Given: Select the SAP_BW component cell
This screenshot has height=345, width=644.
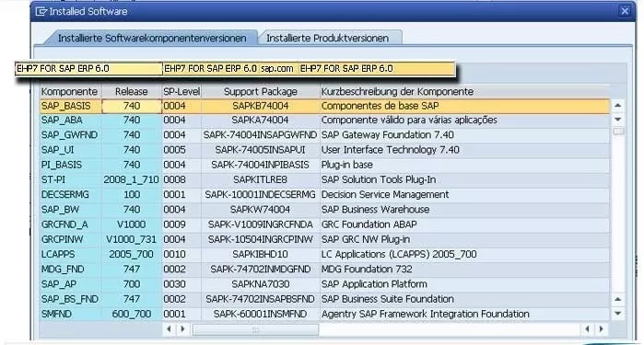Looking at the screenshot, I should 70,210.
